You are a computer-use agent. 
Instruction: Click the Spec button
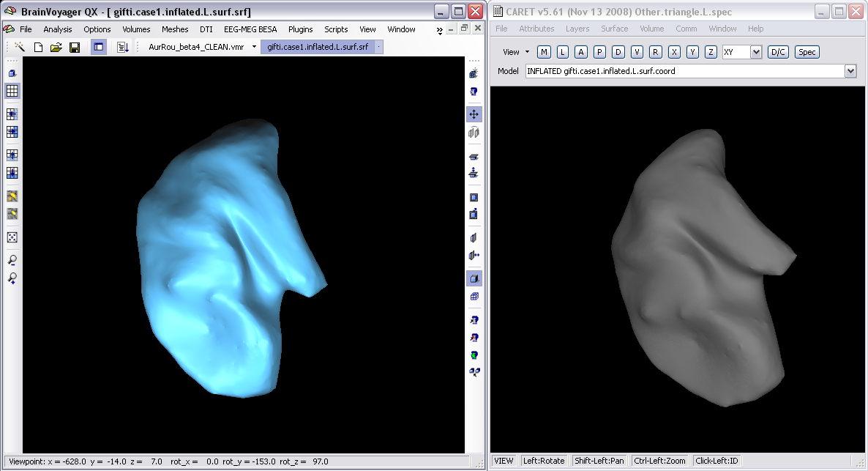(807, 52)
